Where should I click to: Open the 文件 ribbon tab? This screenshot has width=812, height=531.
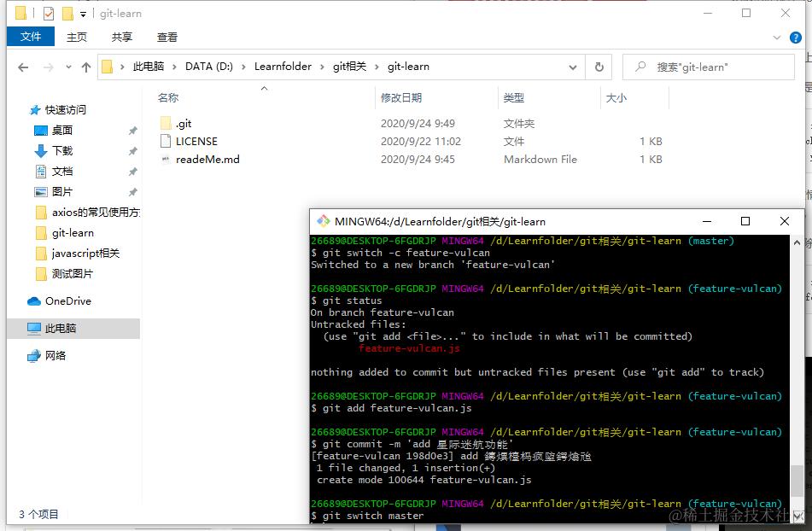(x=31, y=37)
